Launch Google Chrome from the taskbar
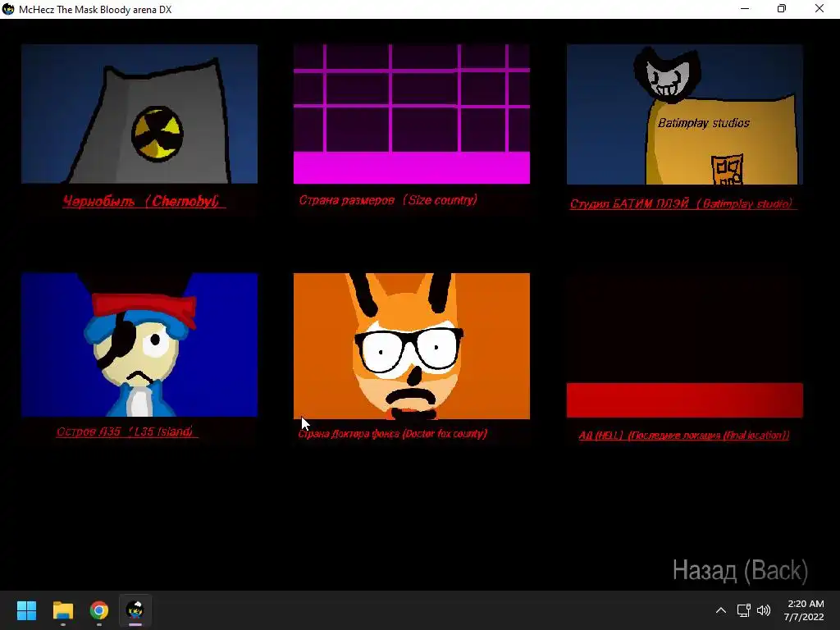Viewport: 840px width, 630px height. 99,610
